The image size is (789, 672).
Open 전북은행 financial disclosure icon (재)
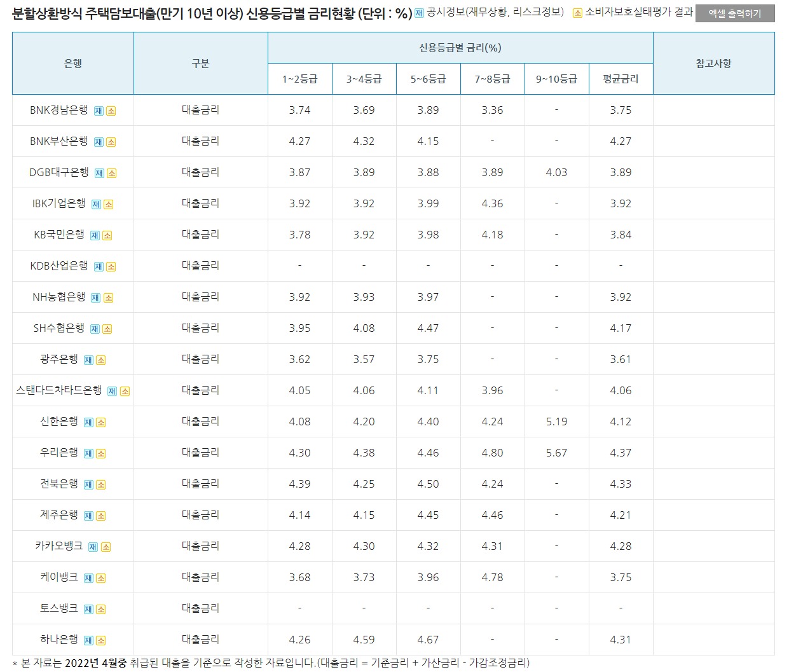pos(88,484)
